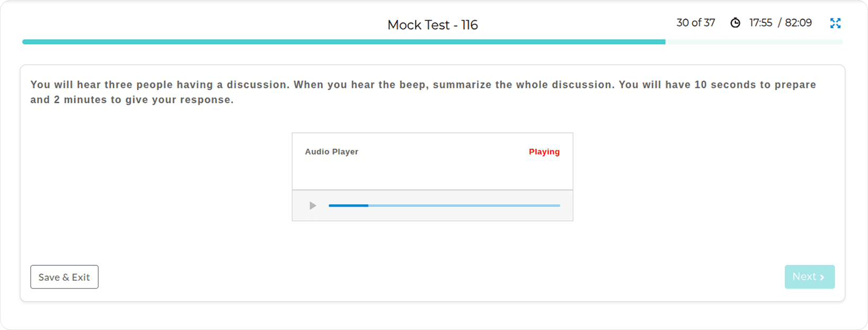The height and width of the screenshot is (330, 868).
Task: Click the Save & Exit button
Action: tap(64, 277)
